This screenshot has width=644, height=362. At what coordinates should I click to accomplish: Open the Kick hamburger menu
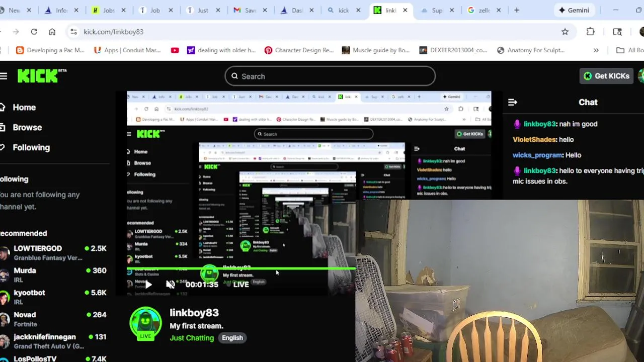(x=4, y=76)
